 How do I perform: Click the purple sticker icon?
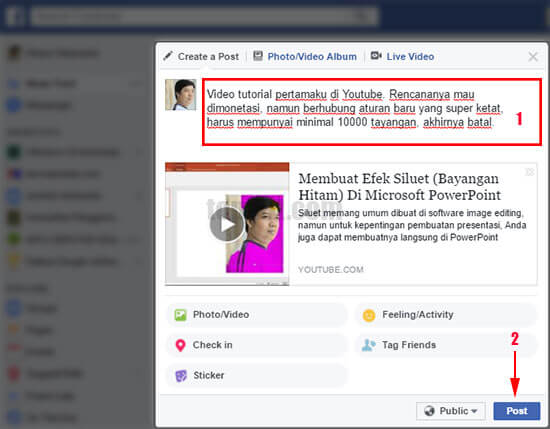(x=181, y=376)
